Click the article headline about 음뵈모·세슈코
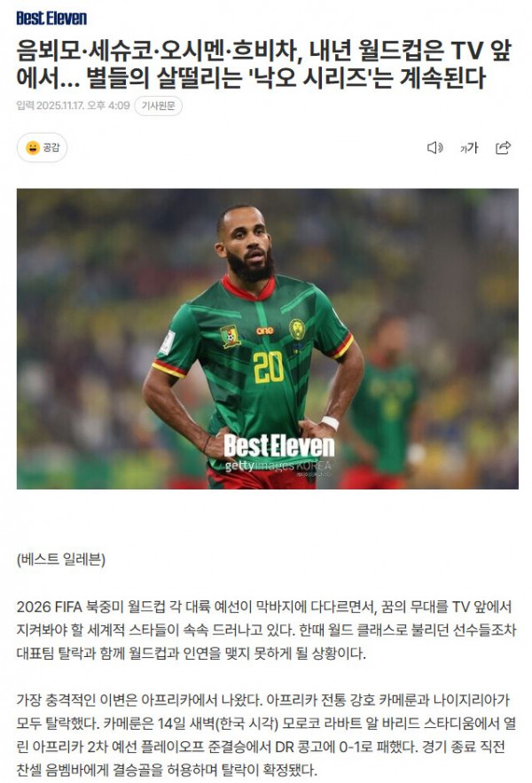 (263, 64)
